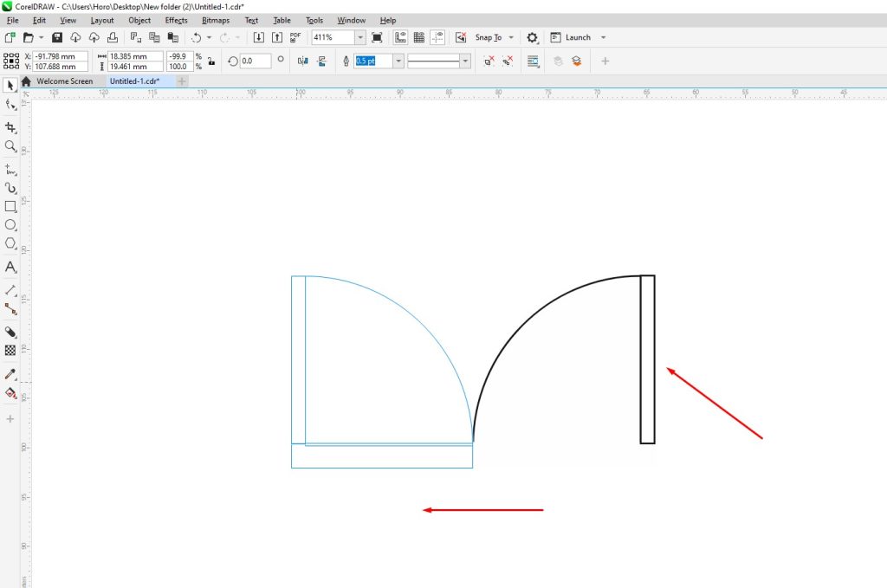Select the Pick tool
Screen dimensions: 887x588
pos(10,85)
